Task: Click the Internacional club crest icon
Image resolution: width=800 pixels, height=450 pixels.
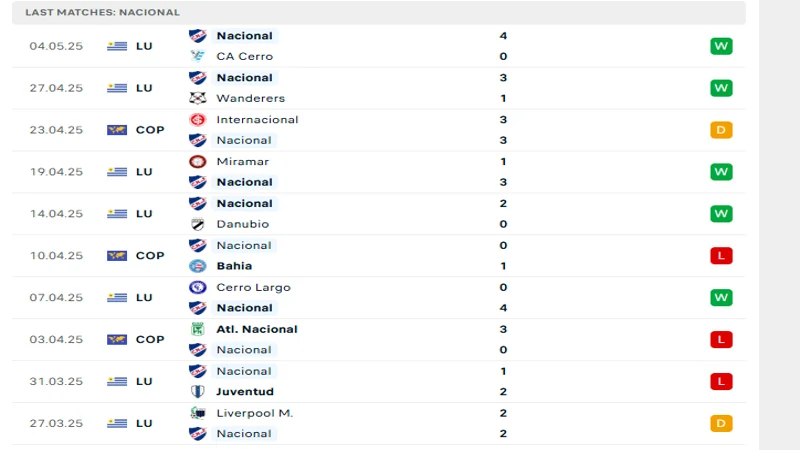Action: (197, 119)
